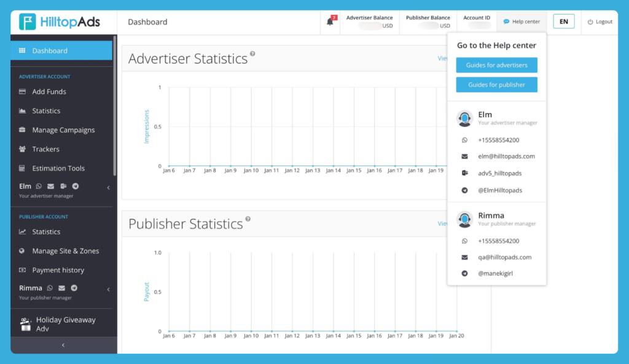Click Rimma's email icon in sidebar
629x364 pixels.
[x=61, y=288]
